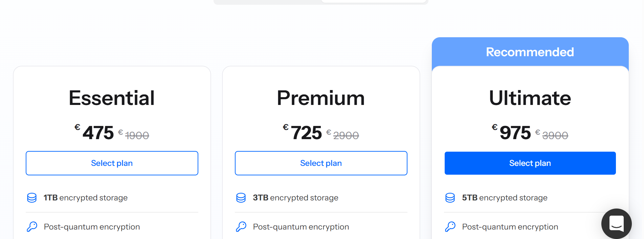Click the Ultimate post-quantum encryption key icon
This screenshot has width=644, height=239.
[x=450, y=227]
